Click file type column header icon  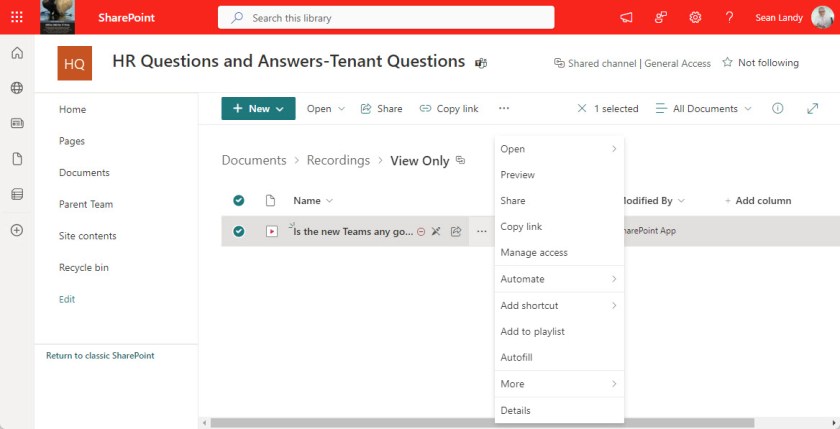[271, 200]
